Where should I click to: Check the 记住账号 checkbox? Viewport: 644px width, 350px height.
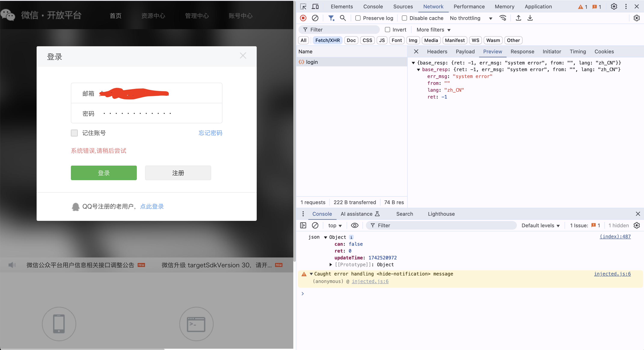pos(74,133)
